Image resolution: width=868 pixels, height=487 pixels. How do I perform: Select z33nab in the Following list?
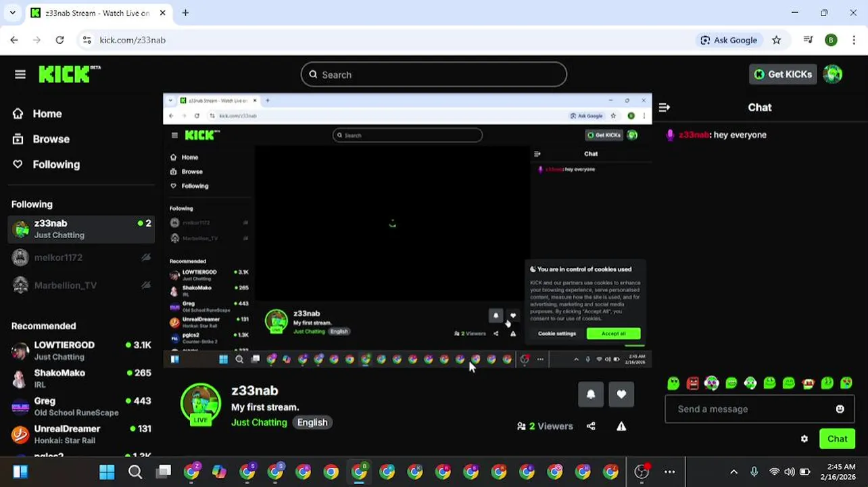tap(81, 229)
